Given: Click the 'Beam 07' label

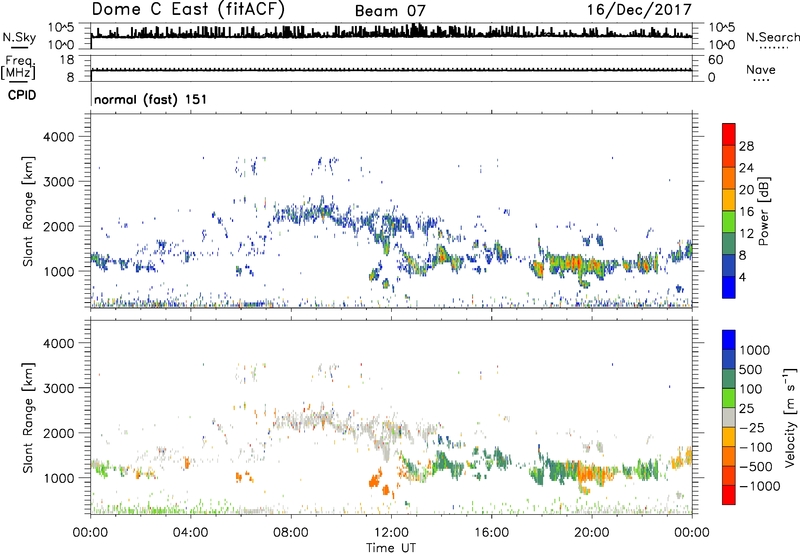Looking at the screenshot, I should pyautogui.click(x=390, y=11).
